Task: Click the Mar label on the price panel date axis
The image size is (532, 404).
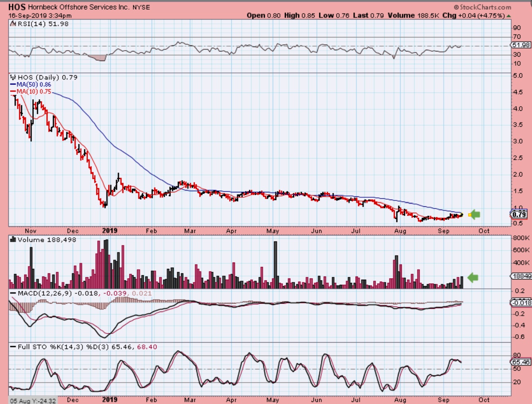Action: 190,231
